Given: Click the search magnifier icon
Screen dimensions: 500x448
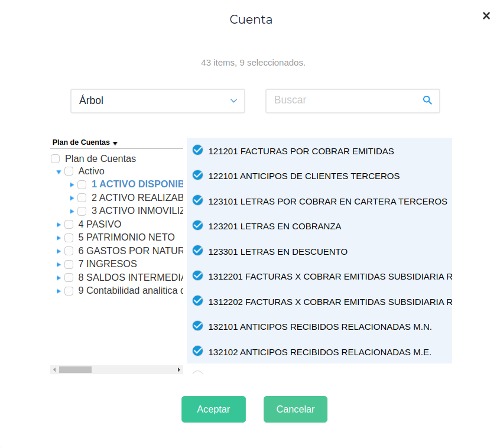Looking at the screenshot, I should [x=427, y=100].
